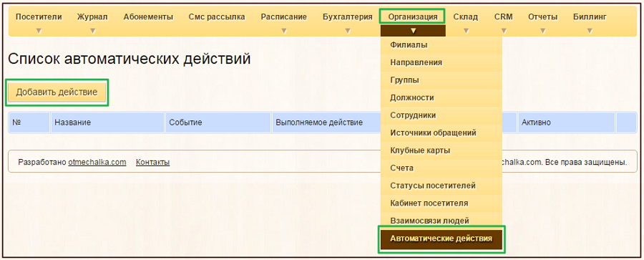Viewport: 644px width, 260px height.
Task: Choose Группы from the Организация list
Action: [441, 80]
